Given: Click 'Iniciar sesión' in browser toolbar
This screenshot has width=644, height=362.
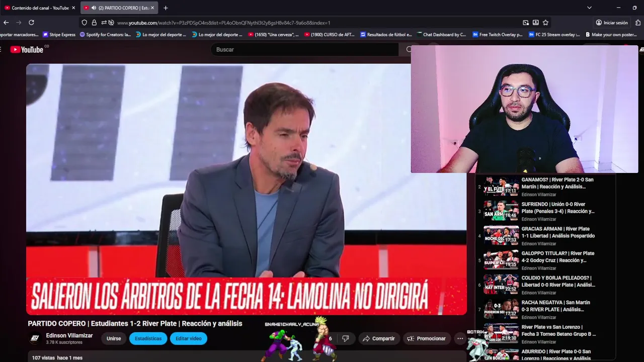Looking at the screenshot, I should pyautogui.click(x=612, y=23).
